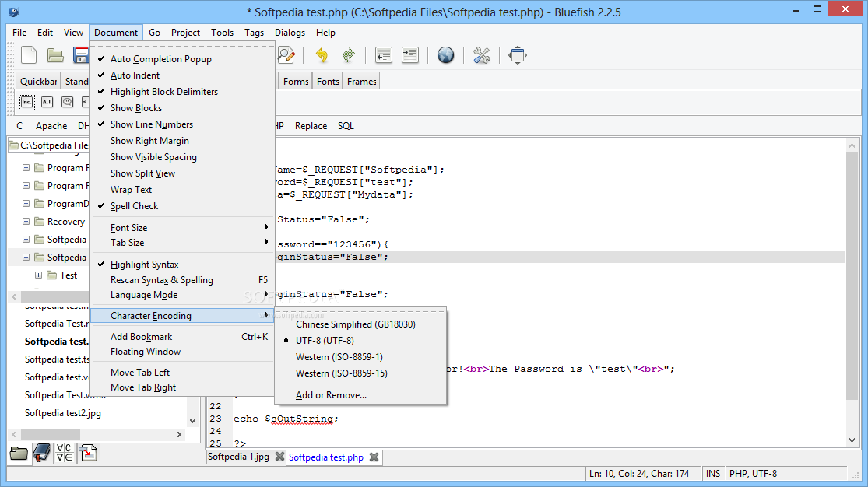Choose Chinese Simplified (GB18030) encoding
This screenshot has height=487, width=868.
coord(360,324)
